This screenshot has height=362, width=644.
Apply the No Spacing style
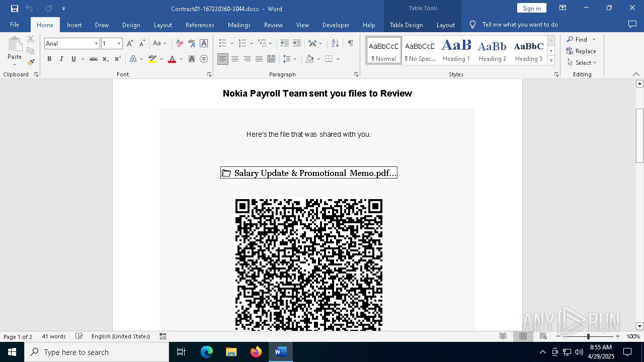tap(420, 50)
